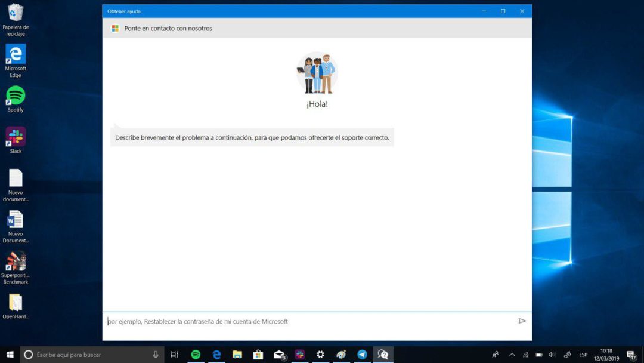Viewport: 644px width, 363px height.
Task: Open the Action Center notifications icon
Action: [x=631, y=355]
